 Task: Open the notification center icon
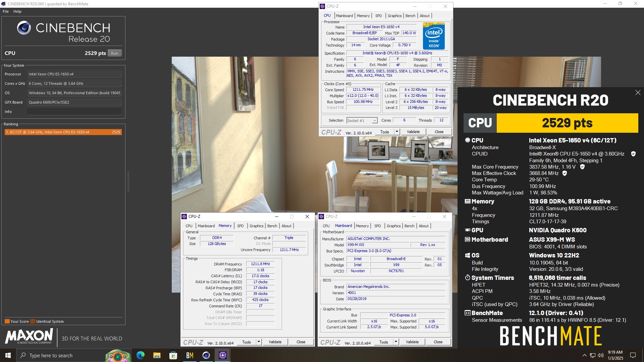633,355
